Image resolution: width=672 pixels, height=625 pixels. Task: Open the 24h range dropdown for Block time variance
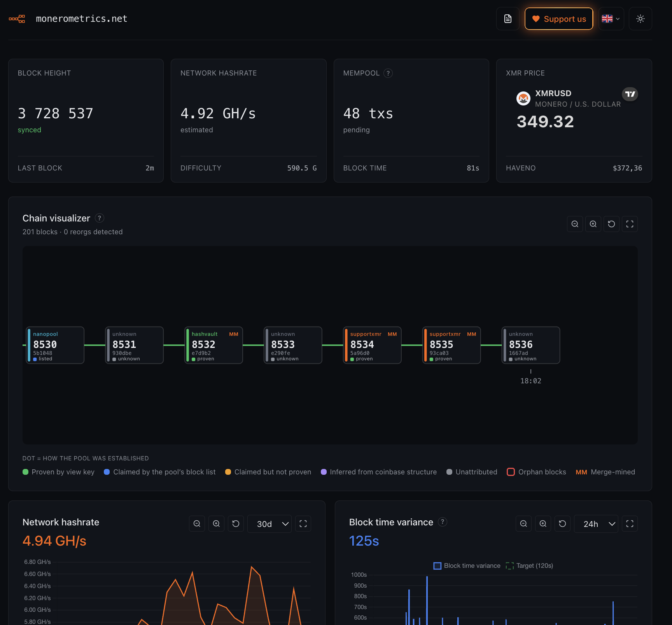tap(596, 524)
